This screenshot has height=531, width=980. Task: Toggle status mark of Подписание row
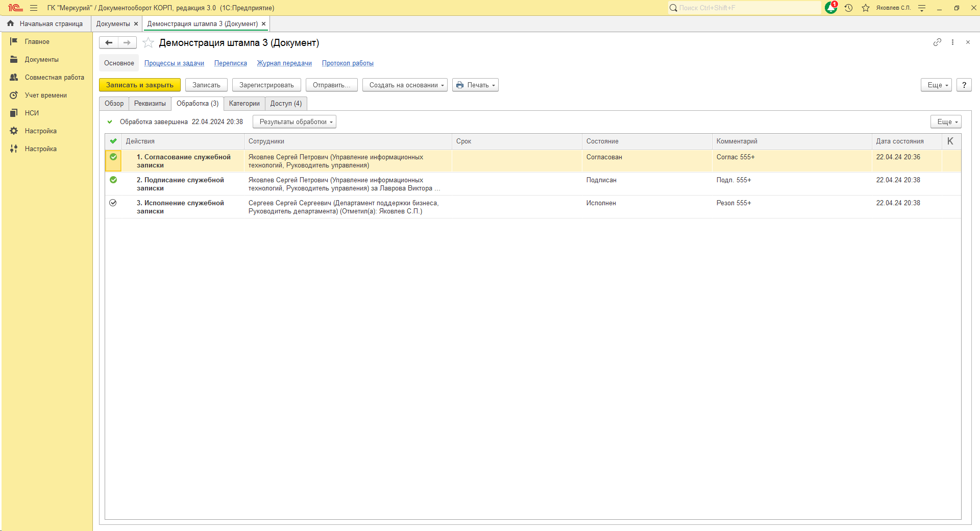tap(113, 180)
